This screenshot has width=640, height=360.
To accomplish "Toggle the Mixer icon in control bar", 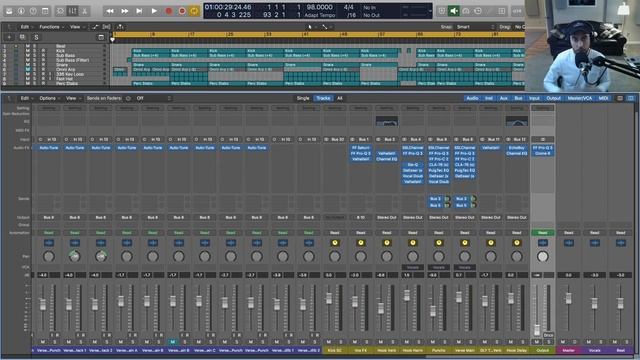I will click(x=73, y=11).
